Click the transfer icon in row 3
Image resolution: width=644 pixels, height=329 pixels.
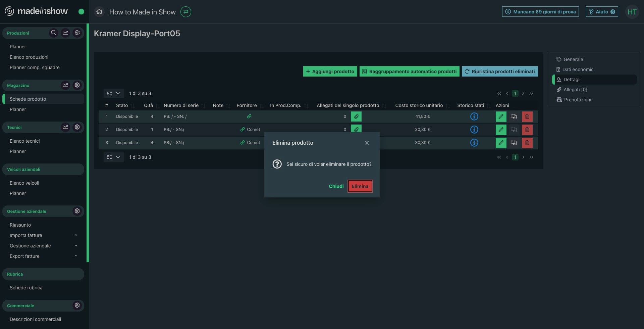(514, 143)
